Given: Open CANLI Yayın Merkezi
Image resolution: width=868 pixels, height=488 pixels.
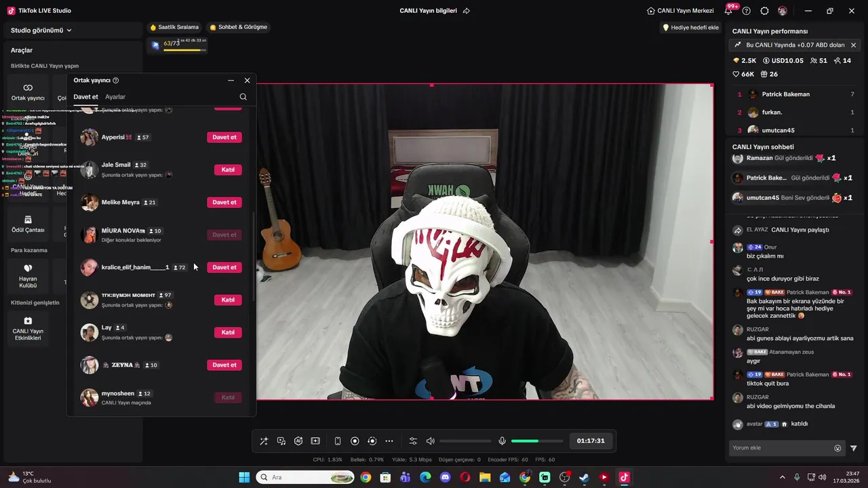Looking at the screenshot, I should pos(680,11).
